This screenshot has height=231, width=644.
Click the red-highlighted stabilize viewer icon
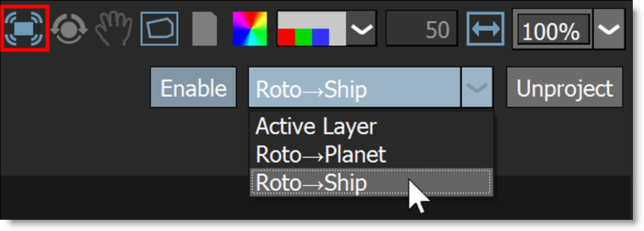coord(26,28)
